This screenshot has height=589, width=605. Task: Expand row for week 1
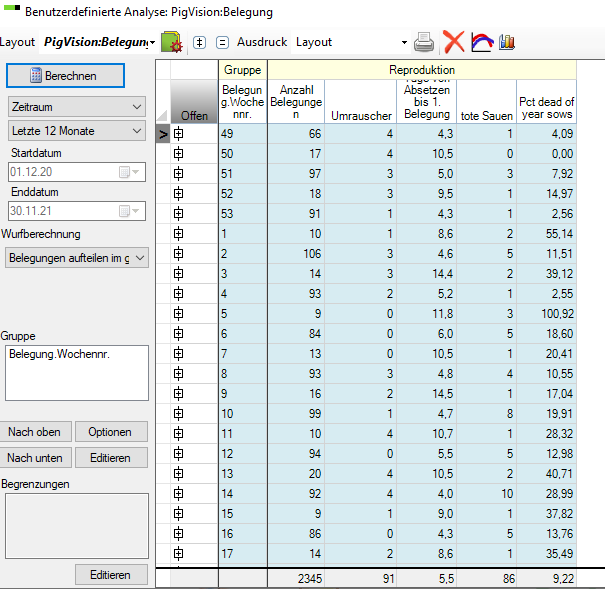point(178,234)
